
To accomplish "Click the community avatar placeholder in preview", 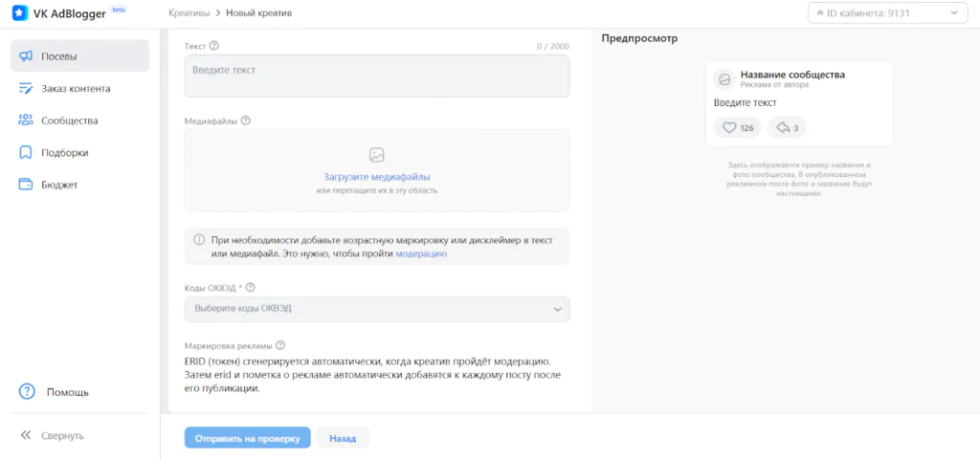I will pyautogui.click(x=724, y=79).
